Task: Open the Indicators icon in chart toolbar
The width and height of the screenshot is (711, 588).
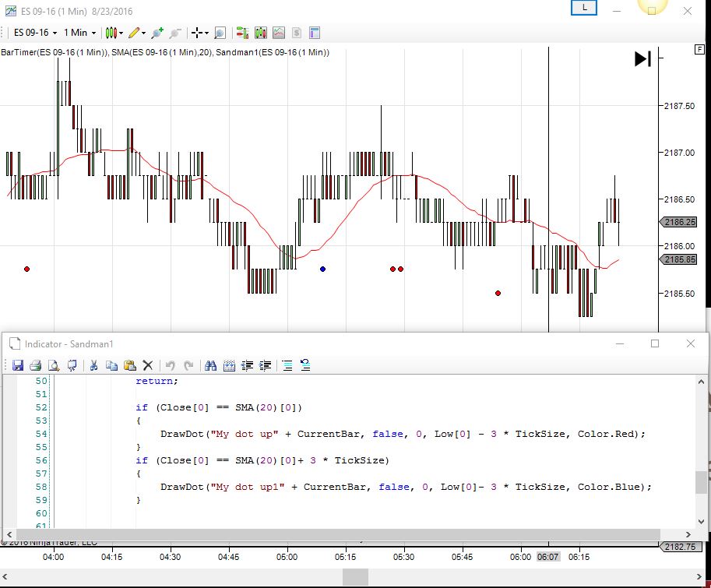Action: tap(279, 33)
